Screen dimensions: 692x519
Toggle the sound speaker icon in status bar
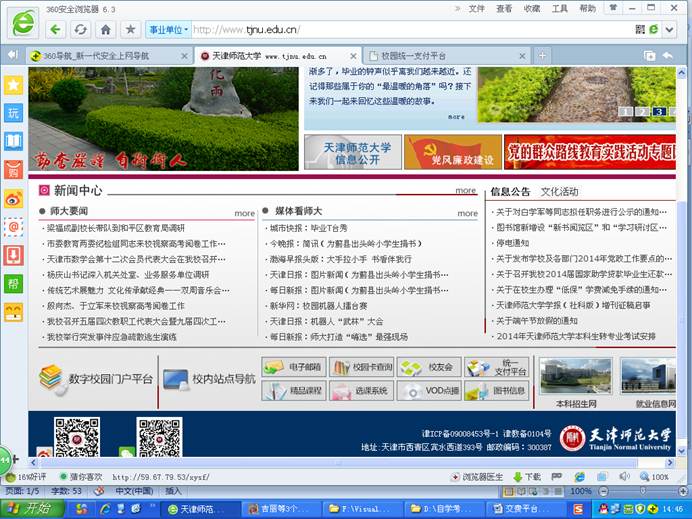pyautogui.click(x=624, y=477)
